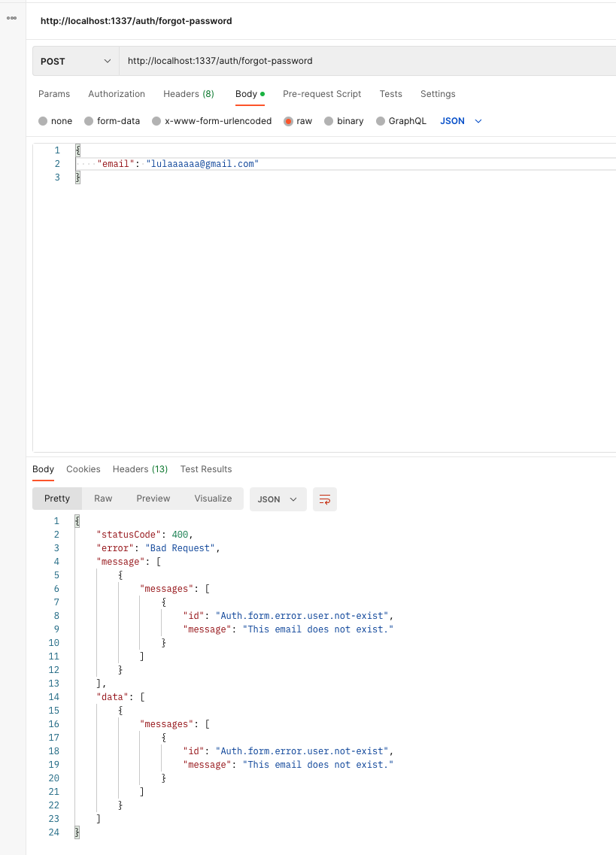This screenshot has height=855, width=616.
Task: Click line number 3 in request editor
Action: click(x=57, y=177)
